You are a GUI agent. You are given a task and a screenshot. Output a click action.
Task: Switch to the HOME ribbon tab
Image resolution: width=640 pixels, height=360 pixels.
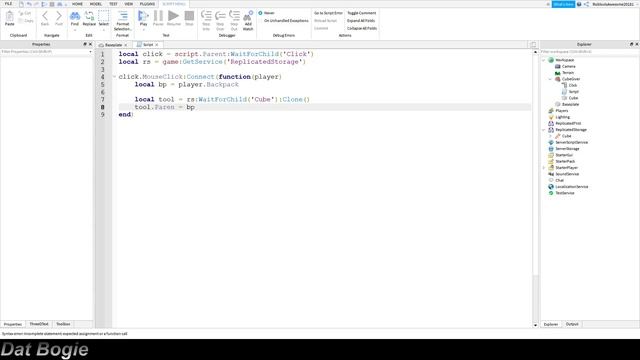click(77, 4)
